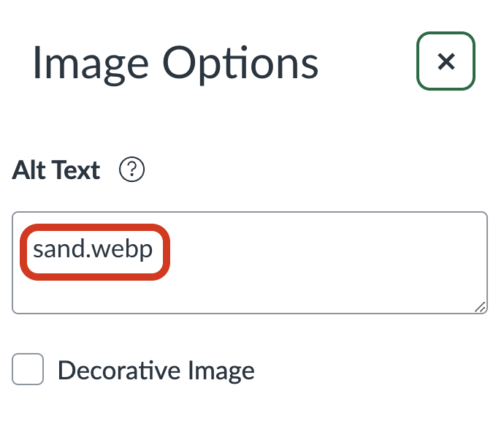Click the "Image Options" heading
Screen dimensions: 504x421
[175, 63]
